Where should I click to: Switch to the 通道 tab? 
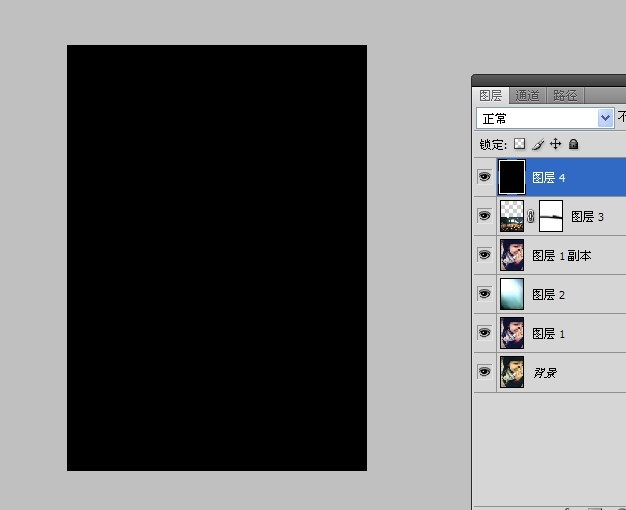[x=527, y=96]
